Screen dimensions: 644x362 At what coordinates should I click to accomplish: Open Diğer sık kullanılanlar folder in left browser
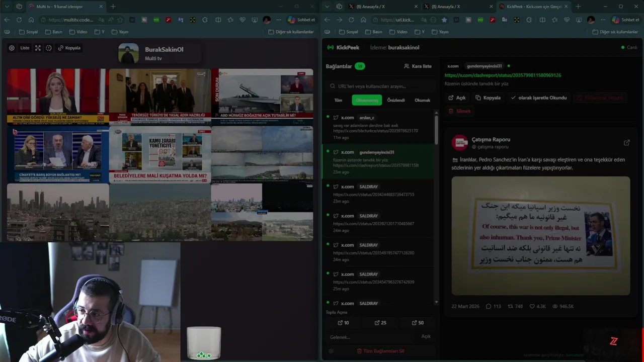[291, 32]
